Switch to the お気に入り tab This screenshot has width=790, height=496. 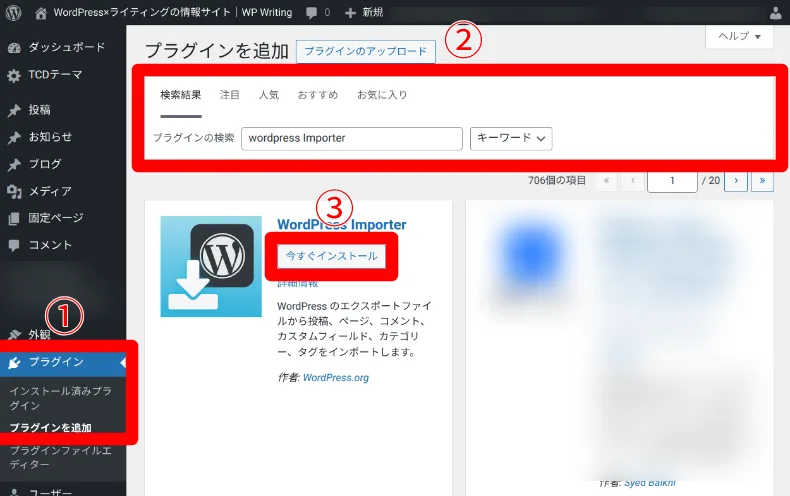pyautogui.click(x=382, y=95)
